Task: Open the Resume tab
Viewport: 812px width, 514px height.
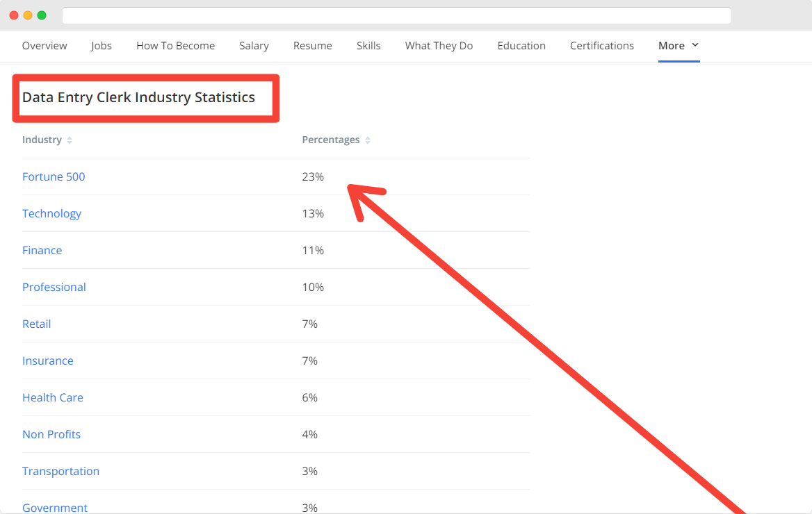Action: click(312, 46)
